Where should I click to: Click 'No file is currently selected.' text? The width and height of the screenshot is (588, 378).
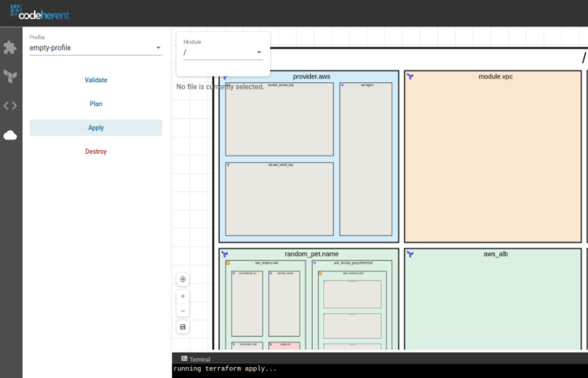tap(220, 87)
